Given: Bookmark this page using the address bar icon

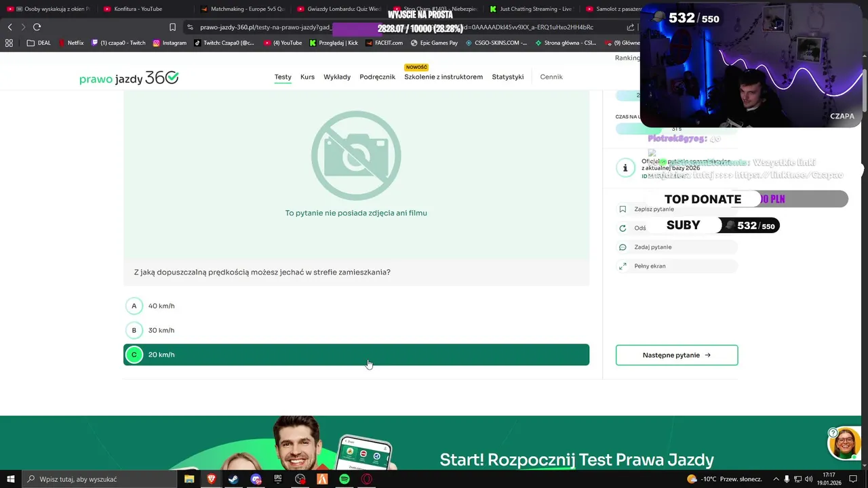Looking at the screenshot, I should [x=172, y=27].
